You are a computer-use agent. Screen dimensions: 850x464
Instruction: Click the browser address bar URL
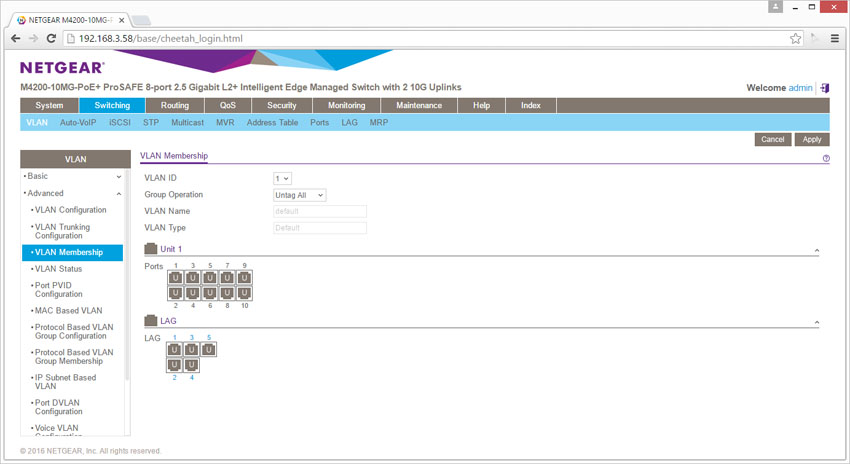pyautogui.click(x=160, y=38)
